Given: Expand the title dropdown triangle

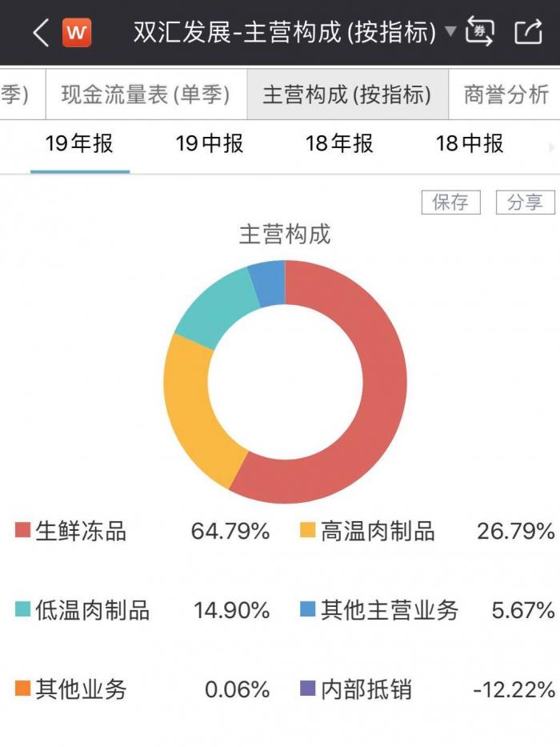Looking at the screenshot, I should pyautogui.click(x=450, y=33).
